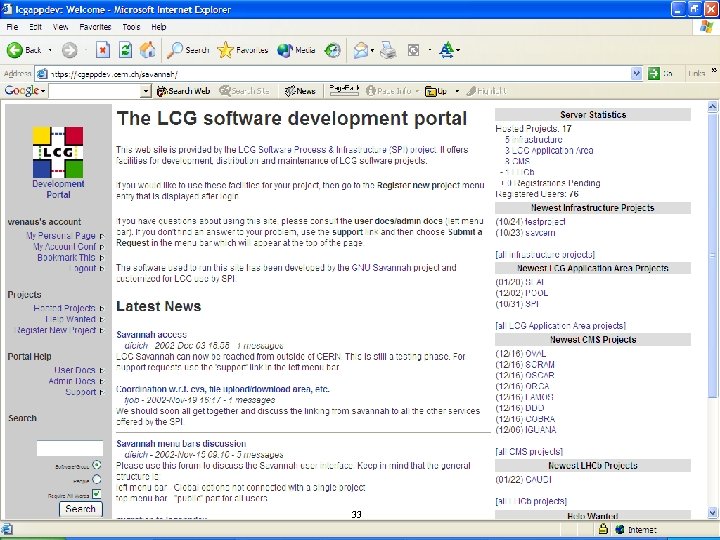This screenshot has height=540, width=720.
Task: Click the Highlight pen button
Action: (x=487, y=91)
